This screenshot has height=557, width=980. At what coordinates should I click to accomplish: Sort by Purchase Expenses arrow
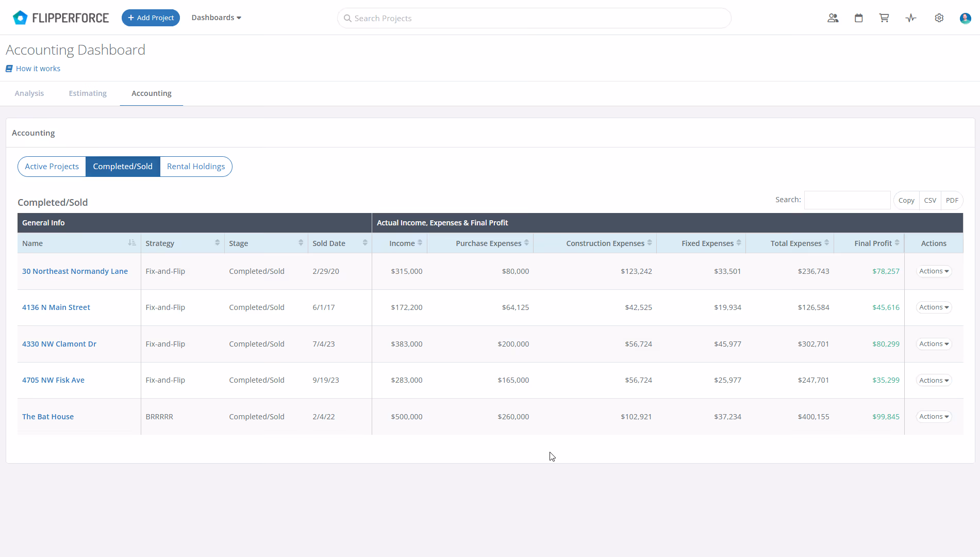click(x=526, y=243)
